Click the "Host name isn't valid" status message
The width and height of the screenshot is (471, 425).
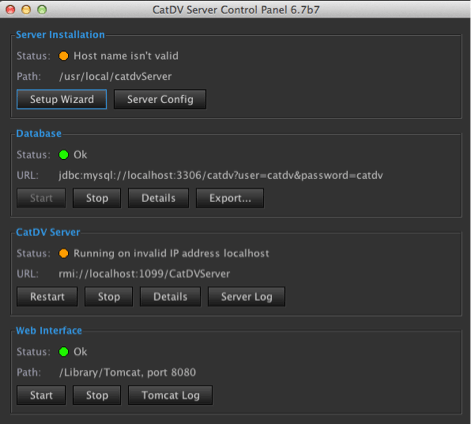tap(126, 56)
